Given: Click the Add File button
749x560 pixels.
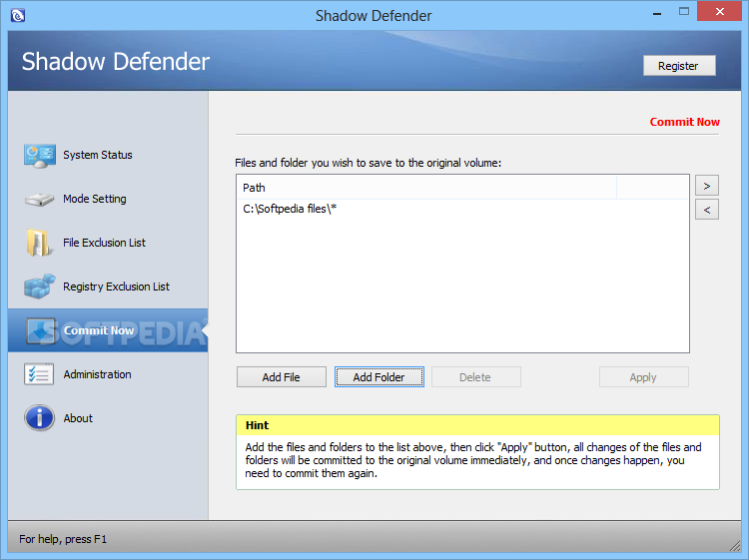Looking at the screenshot, I should click(x=282, y=377).
